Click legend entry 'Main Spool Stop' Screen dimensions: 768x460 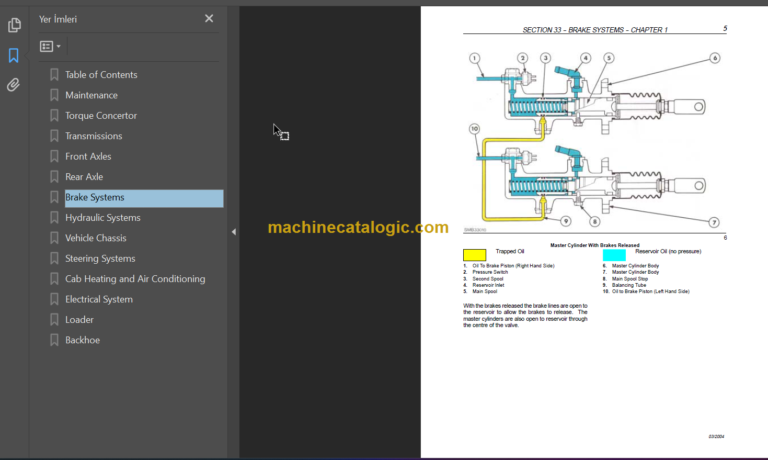click(629, 279)
